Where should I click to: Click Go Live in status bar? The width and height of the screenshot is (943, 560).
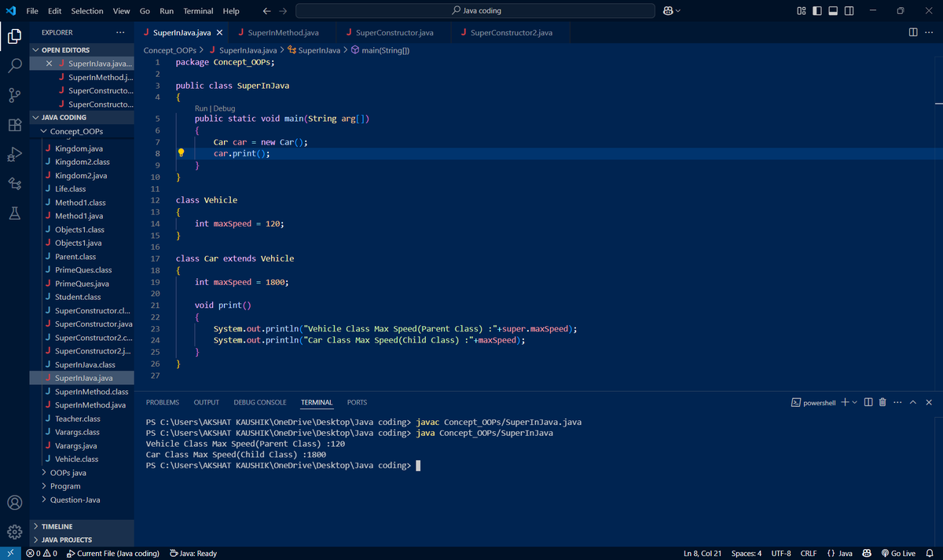coord(898,554)
